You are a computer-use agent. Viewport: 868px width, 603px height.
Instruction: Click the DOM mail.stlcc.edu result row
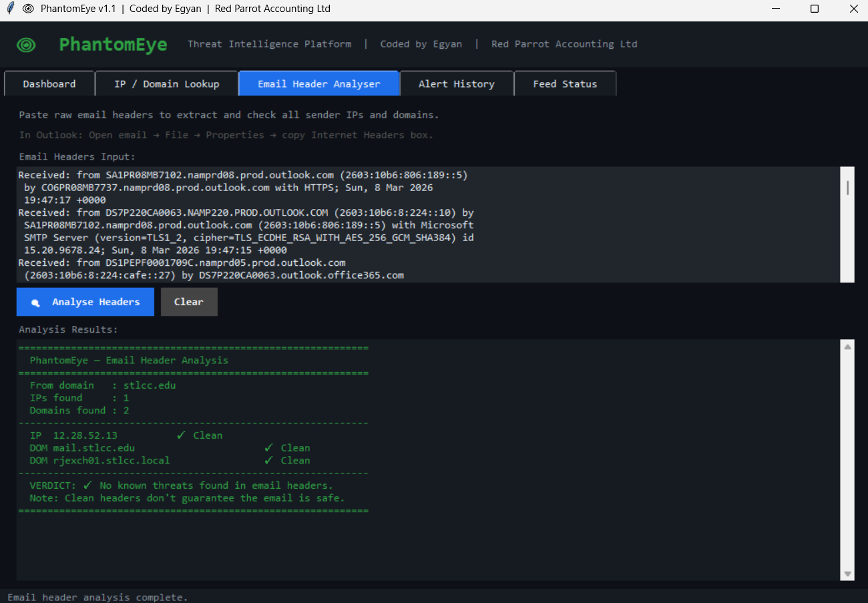[x=170, y=448]
